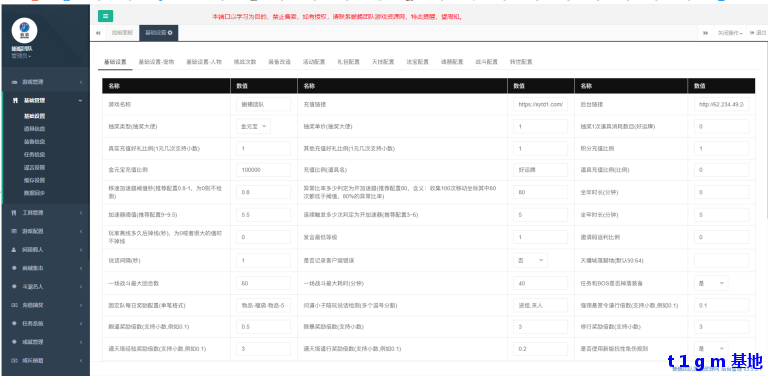Click the 任务系统 icon in sidebar
Viewport: 768px width, 376px height.
pos(14,323)
